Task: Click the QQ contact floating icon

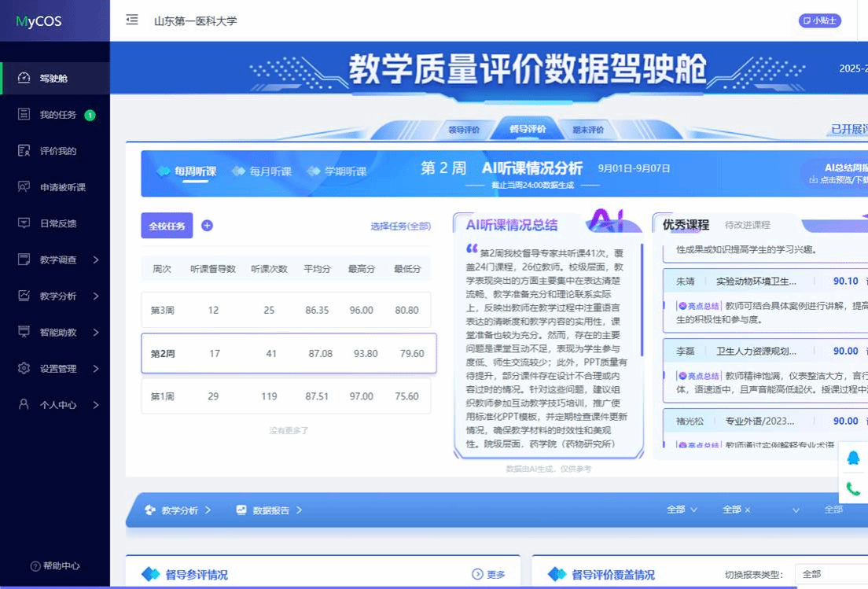Action: point(853,458)
